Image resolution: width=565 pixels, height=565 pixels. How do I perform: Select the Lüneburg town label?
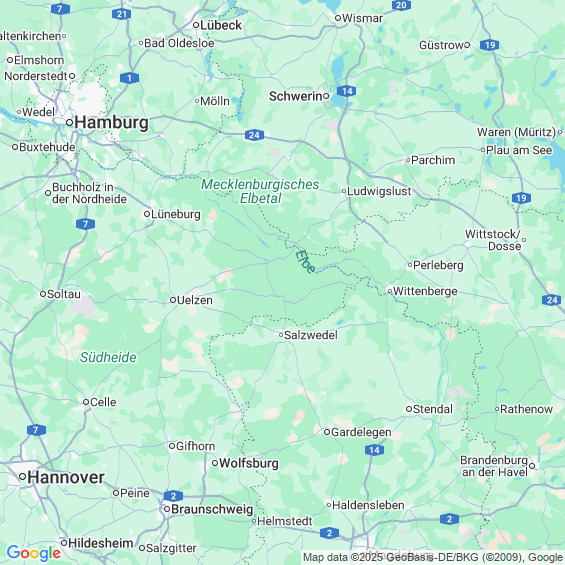(x=175, y=214)
